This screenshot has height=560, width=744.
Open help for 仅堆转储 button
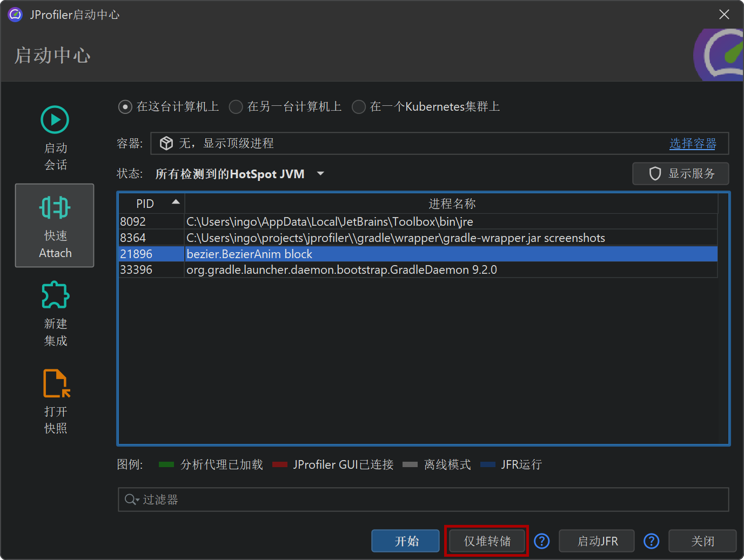point(542,541)
